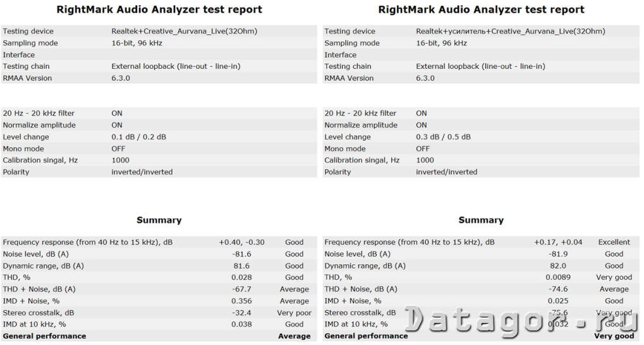Click left '20 Hz - 20 kHz filter' label
644x345 pixels.
click(39, 113)
